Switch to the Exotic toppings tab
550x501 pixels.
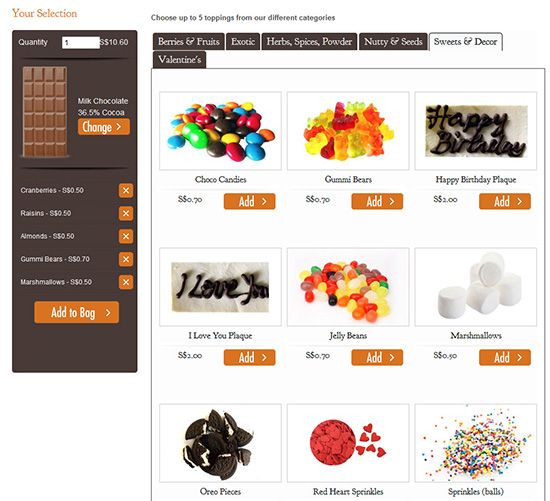coord(243,42)
